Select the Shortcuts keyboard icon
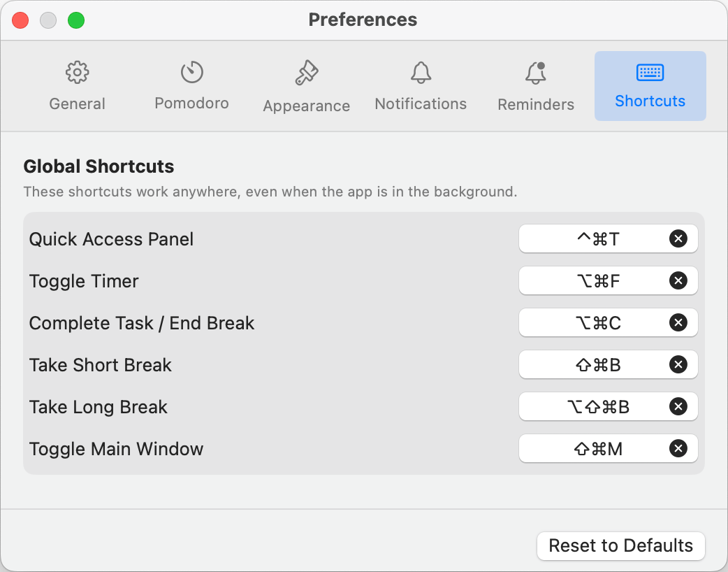The width and height of the screenshot is (728, 572). click(650, 72)
